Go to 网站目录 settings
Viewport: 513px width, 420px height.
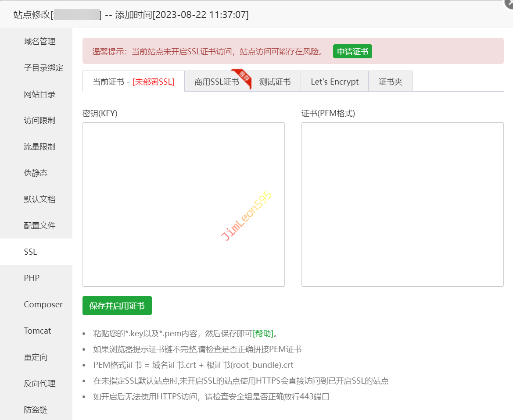click(39, 94)
